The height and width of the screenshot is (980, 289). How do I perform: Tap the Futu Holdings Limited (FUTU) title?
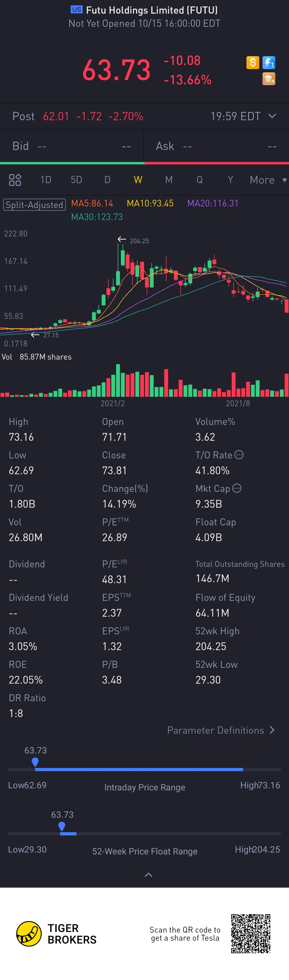tap(152, 10)
